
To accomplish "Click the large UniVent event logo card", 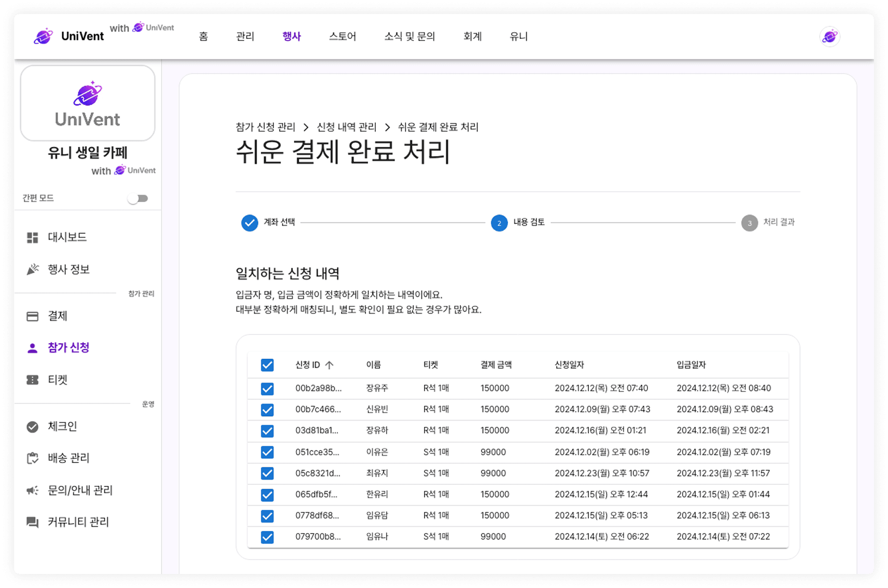I will pyautogui.click(x=88, y=103).
